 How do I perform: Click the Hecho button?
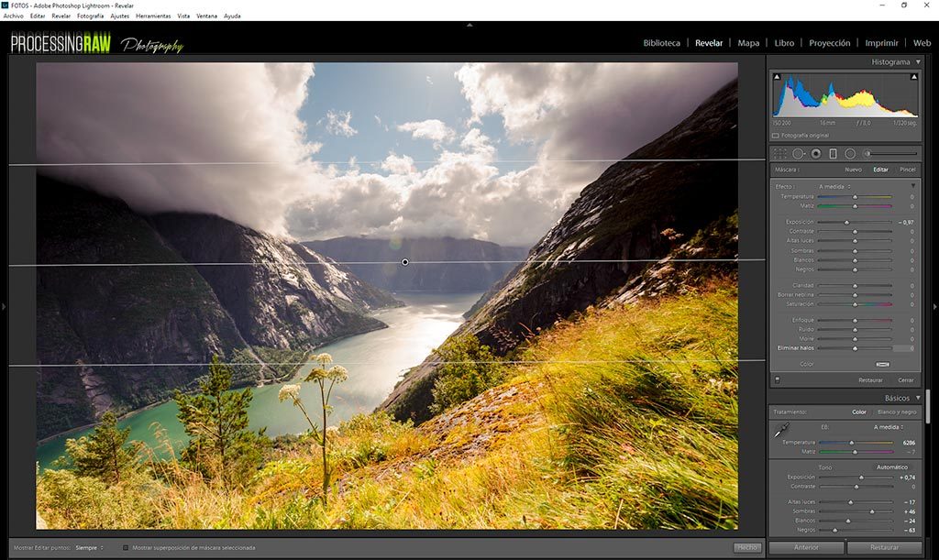click(746, 547)
